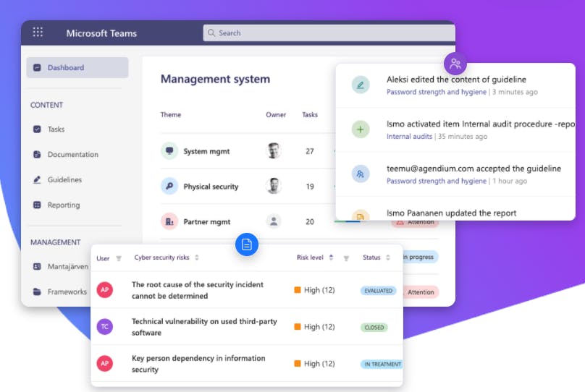Click Aleksi edited the content of guideline
This screenshot has width=585, height=392.
coord(456,80)
